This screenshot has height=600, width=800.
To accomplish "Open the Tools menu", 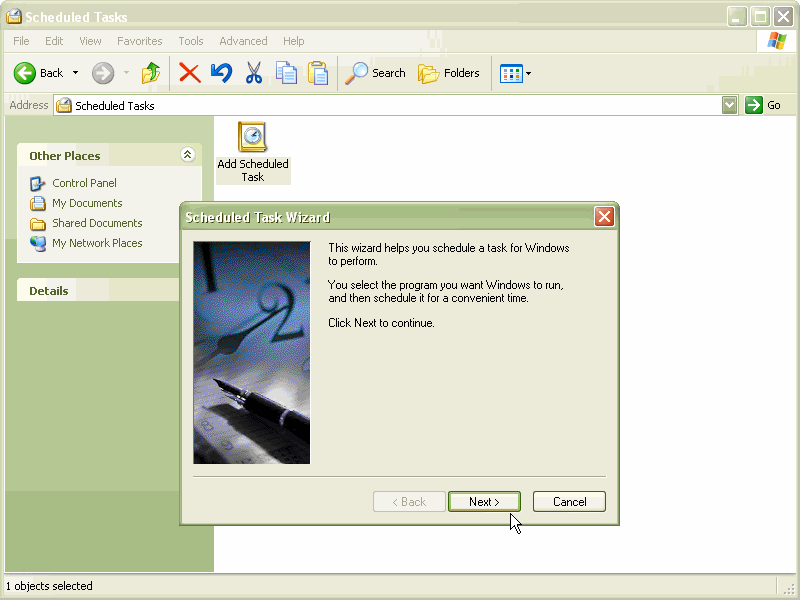I will [191, 41].
